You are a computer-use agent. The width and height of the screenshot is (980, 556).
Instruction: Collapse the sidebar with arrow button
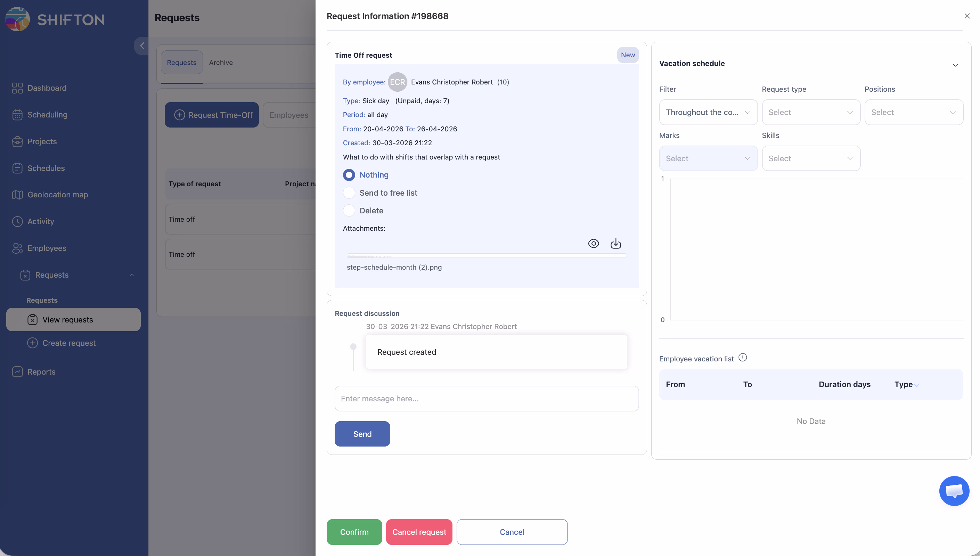coord(142,46)
